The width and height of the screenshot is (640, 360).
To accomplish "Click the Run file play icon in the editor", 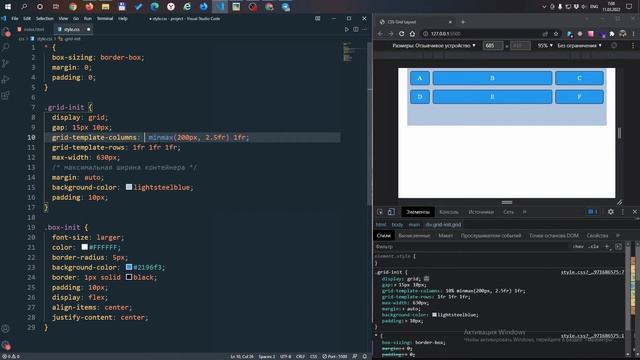I will click(x=347, y=29).
